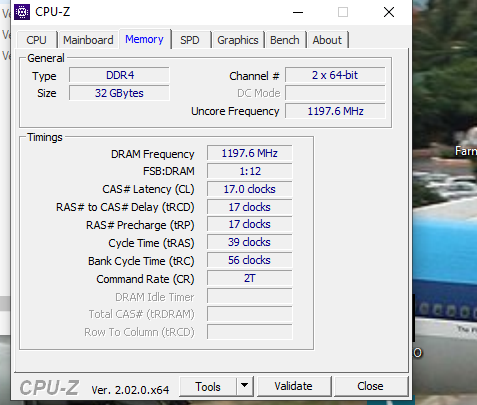The width and height of the screenshot is (477, 405).
Task: Go to the About tab
Action: pyautogui.click(x=327, y=40)
